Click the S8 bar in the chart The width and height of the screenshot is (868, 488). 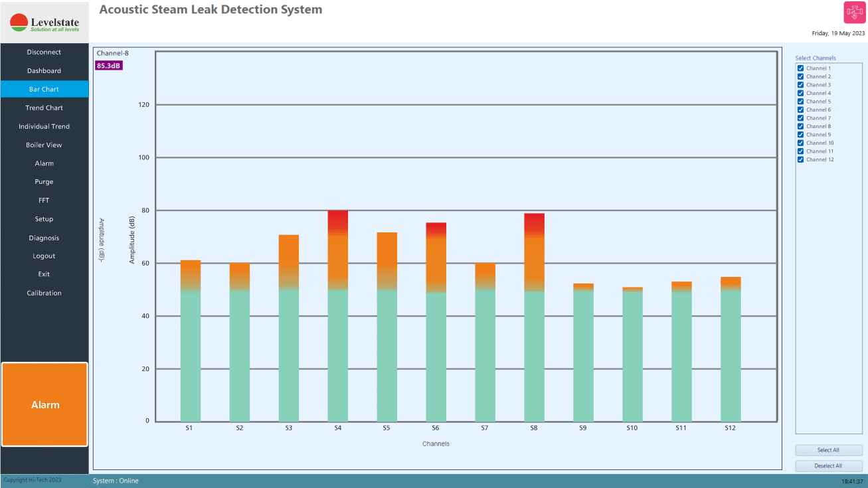(535, 317)
